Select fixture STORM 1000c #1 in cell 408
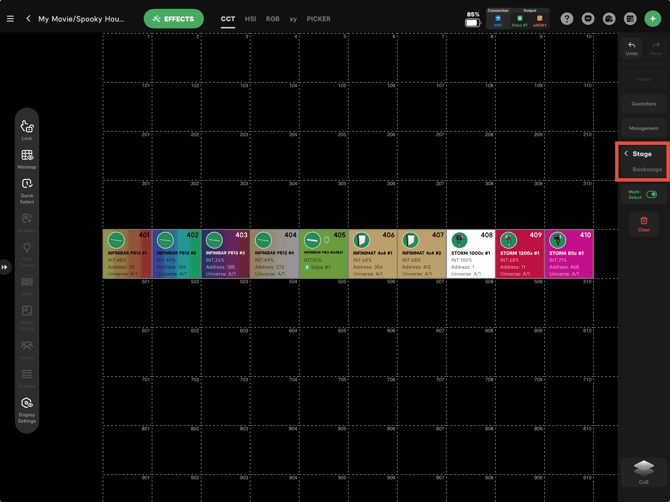This screenshot has width=670, height=502. (x=471, y=254)
